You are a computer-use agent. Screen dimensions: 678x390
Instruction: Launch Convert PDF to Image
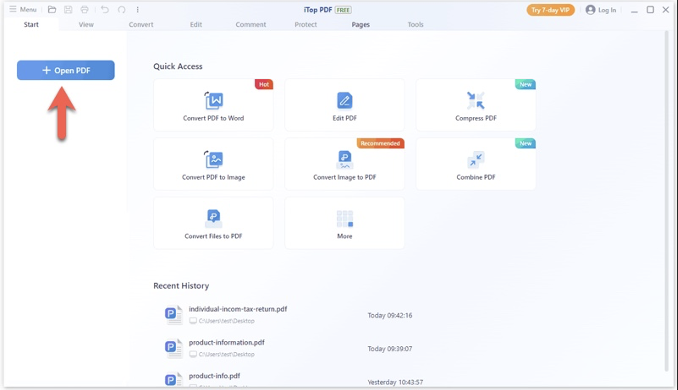213,164
